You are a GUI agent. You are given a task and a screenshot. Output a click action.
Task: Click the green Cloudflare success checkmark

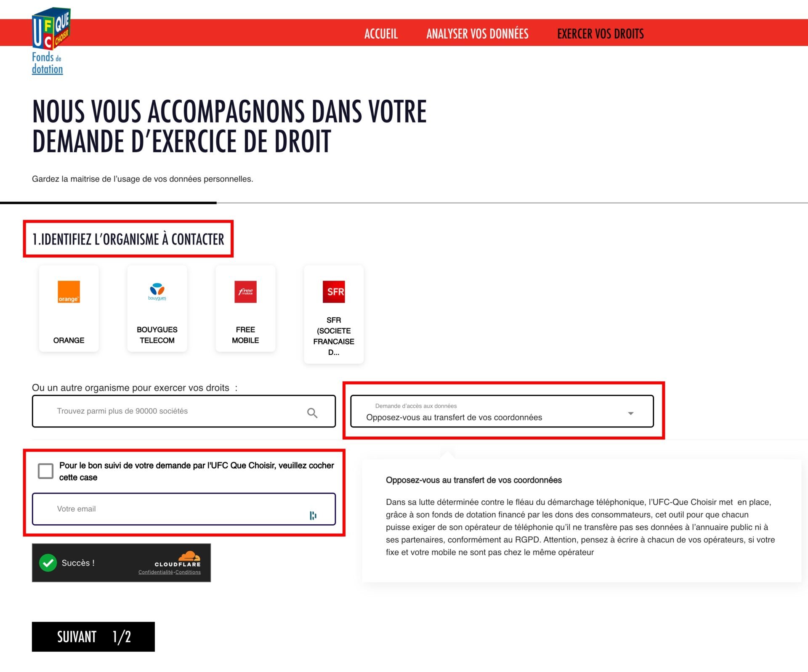click(x=48, y=563)
